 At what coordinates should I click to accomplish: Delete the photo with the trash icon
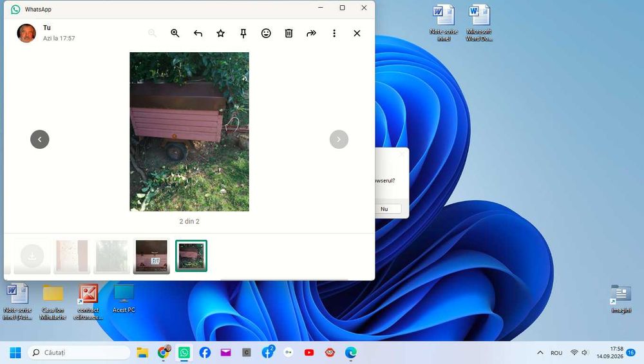tap(289, 34)
